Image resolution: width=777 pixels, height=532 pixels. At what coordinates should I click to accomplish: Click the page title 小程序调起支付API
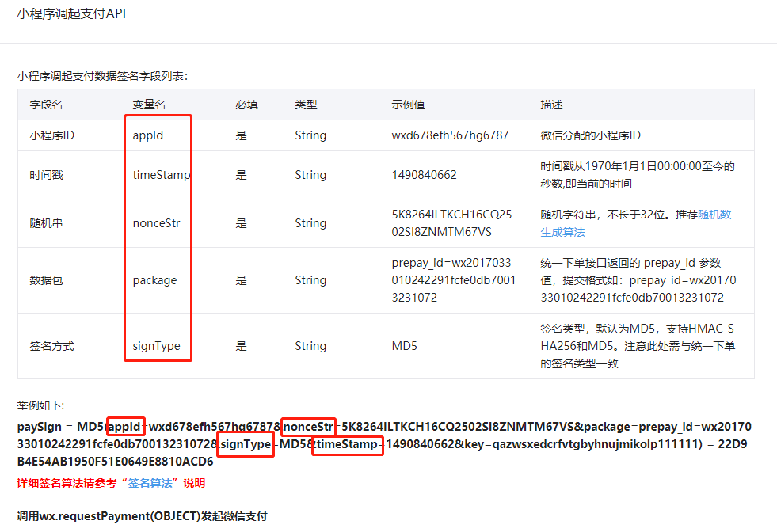[70, 13]
